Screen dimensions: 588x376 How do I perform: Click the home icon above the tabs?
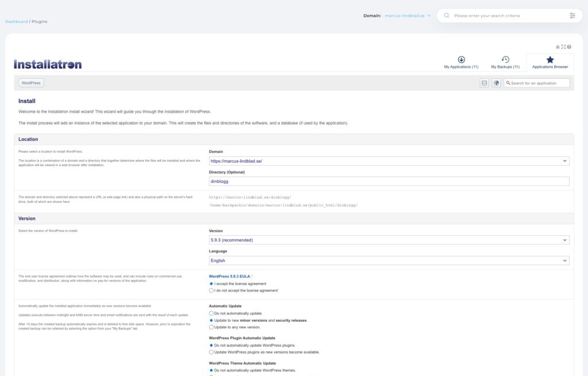[x=558, y=47]
